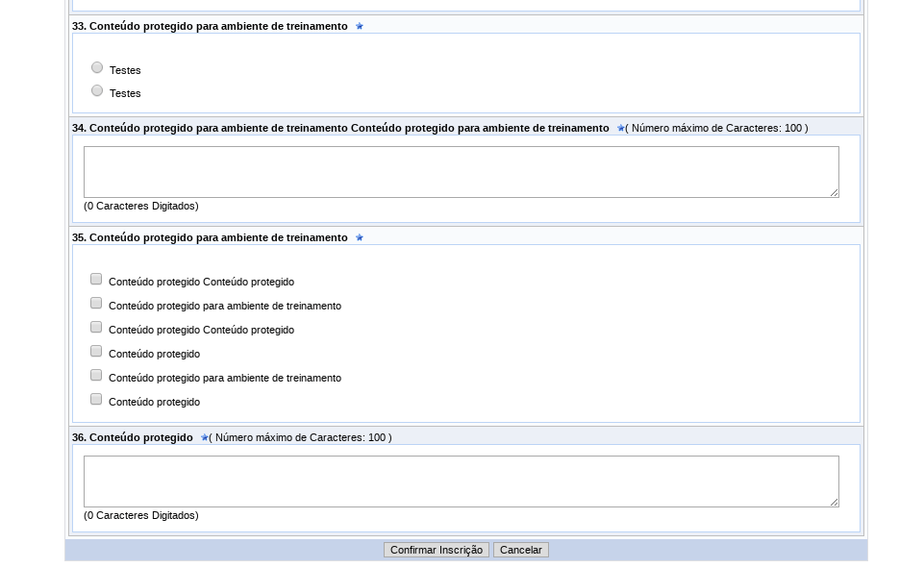Screen dimensions: 924x568
Task: Click the question 35 header text
Action: tap(212, 237)
